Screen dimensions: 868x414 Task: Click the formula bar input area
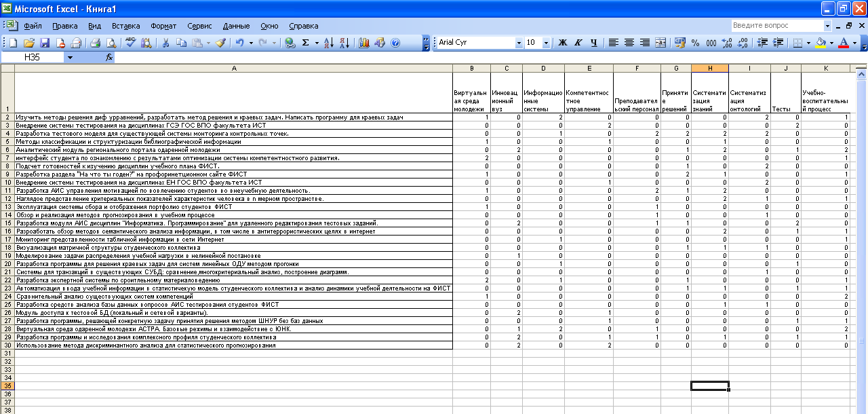click(x=490, y=58)
